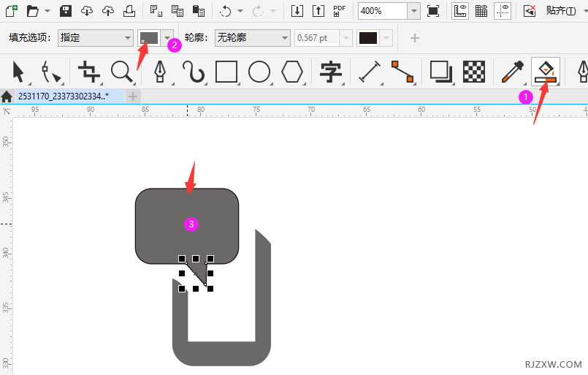Click the 0.567 pt outline width field
Image resolution: width=588 pixels, height=375 pixels.
pyautogui.click(x=317, y=38)
